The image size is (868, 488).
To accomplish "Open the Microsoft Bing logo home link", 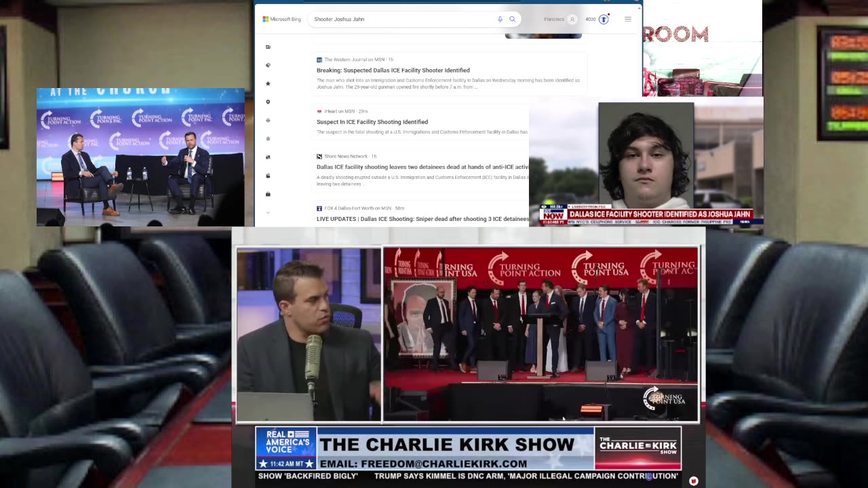I will coord(281,19).
